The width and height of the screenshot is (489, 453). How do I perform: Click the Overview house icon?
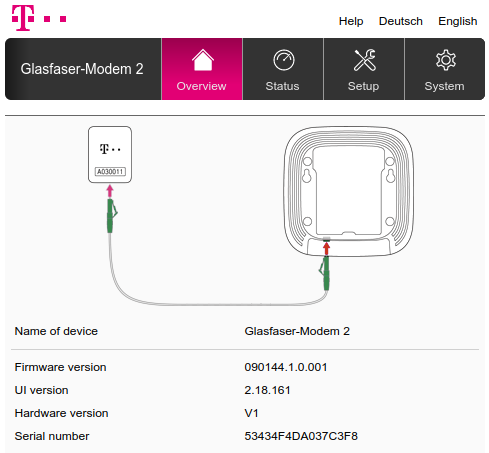[202, 60]
